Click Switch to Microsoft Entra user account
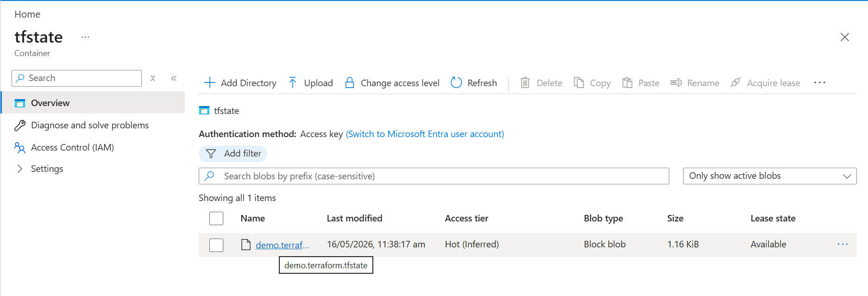 [425, 134]
